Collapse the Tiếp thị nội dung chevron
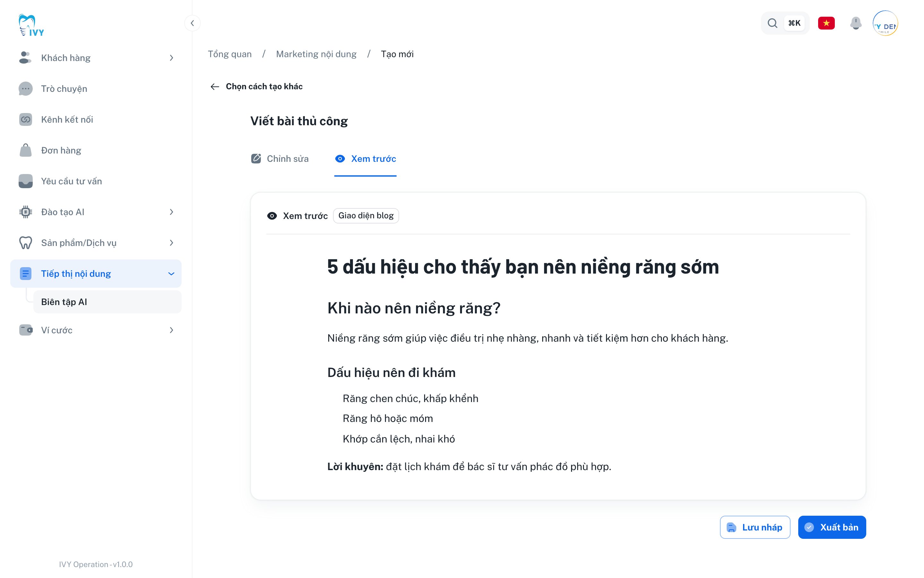This screenshot has height=578, width=924. [171, 274]
